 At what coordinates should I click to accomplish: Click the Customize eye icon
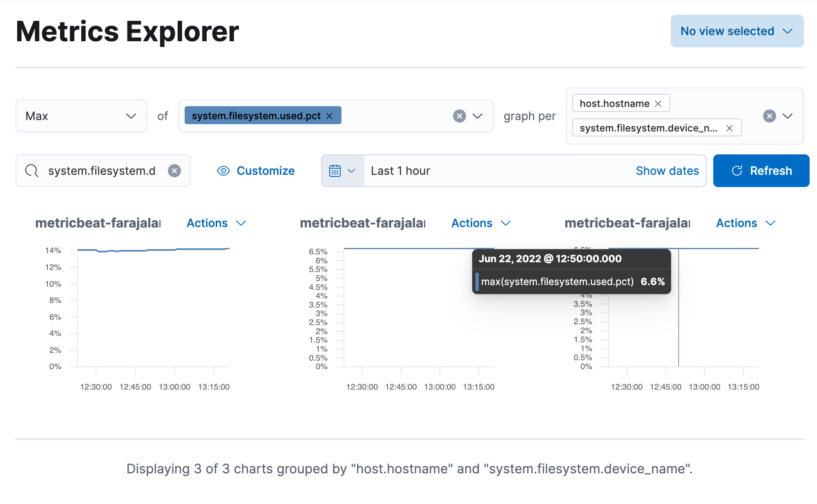click(x=223, y=171)
